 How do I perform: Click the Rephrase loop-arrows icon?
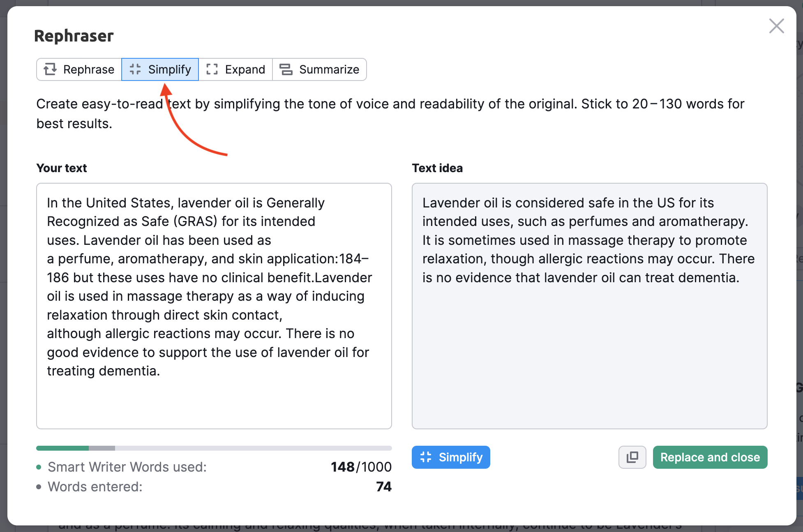(x=51, y=69)
